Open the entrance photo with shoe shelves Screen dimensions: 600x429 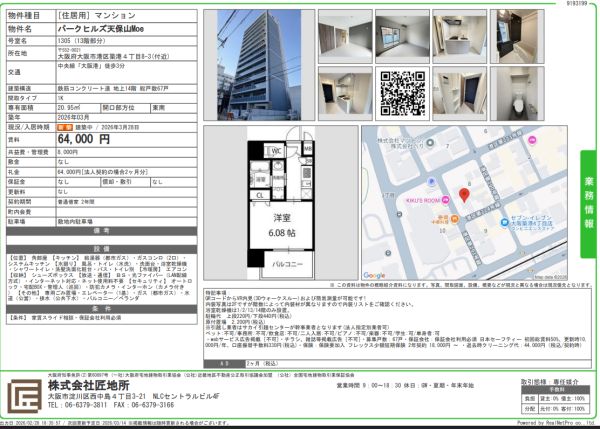[460, 93]
